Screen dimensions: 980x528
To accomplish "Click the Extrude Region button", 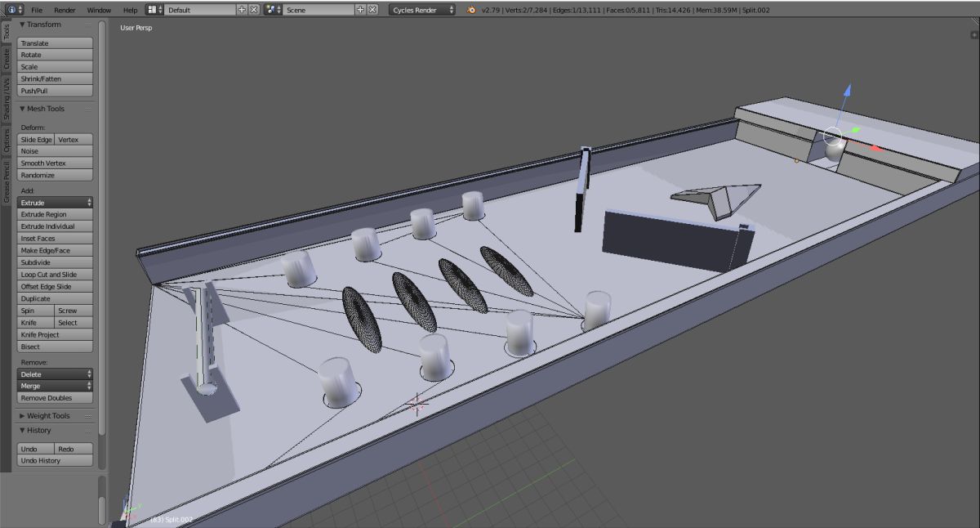I will tap(56, 214).
